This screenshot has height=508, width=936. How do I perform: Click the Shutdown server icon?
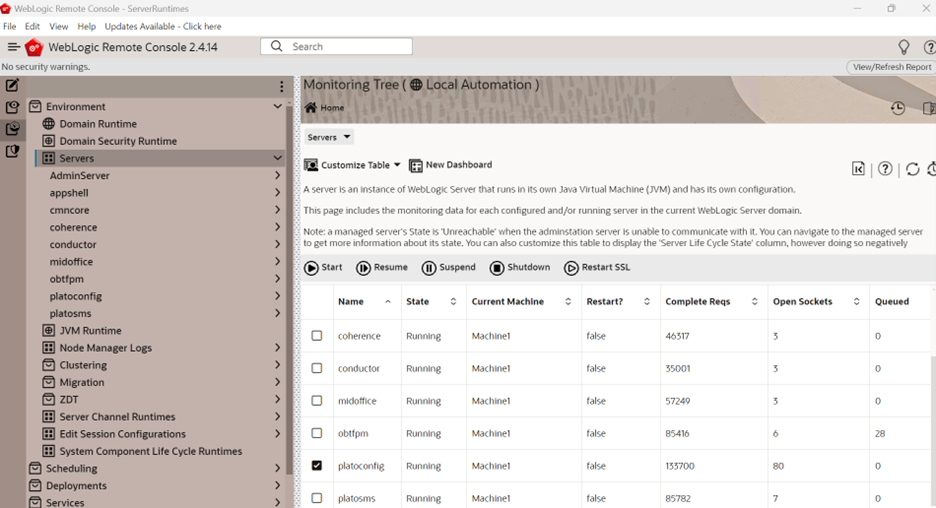coord(497,267)
